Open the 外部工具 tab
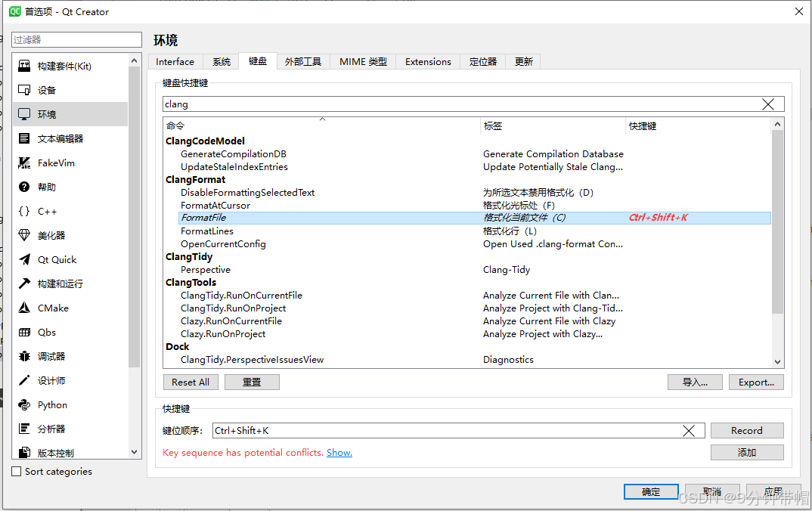Image resolution: width=812 pixels, height=511 pixels. coord(303,62)
